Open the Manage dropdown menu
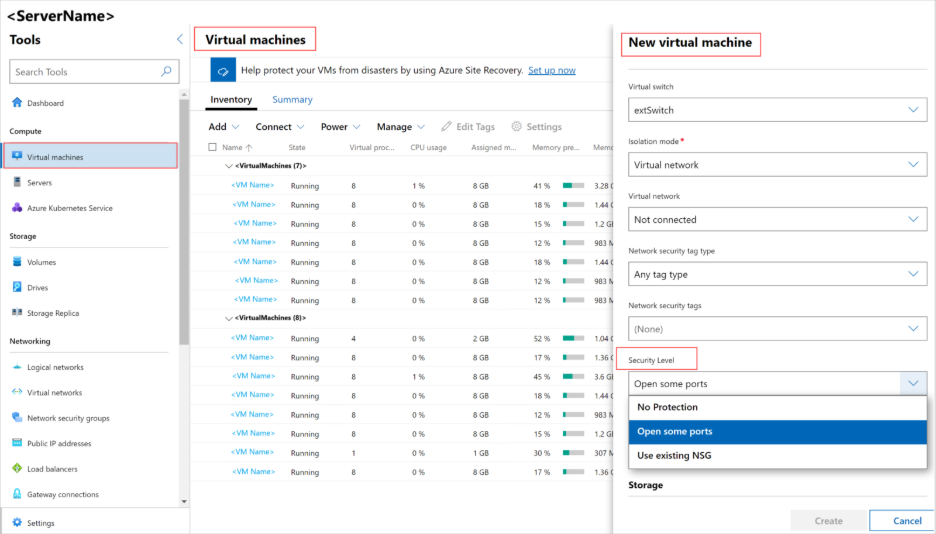This screenshot has width=936, height=534. [x=401, y=126]
